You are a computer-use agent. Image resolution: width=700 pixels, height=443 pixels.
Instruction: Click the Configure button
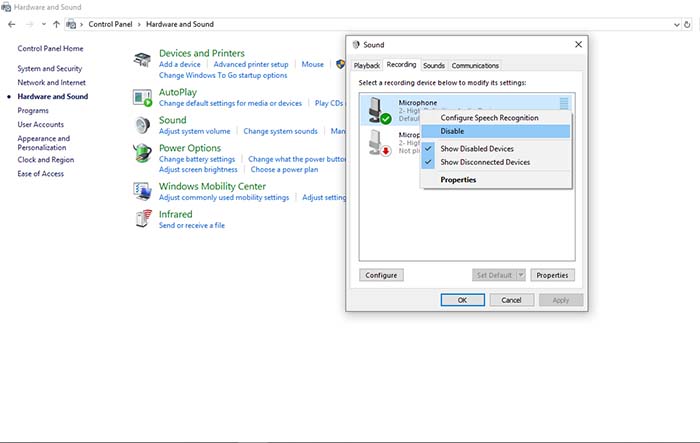click(x=381, y=275)
